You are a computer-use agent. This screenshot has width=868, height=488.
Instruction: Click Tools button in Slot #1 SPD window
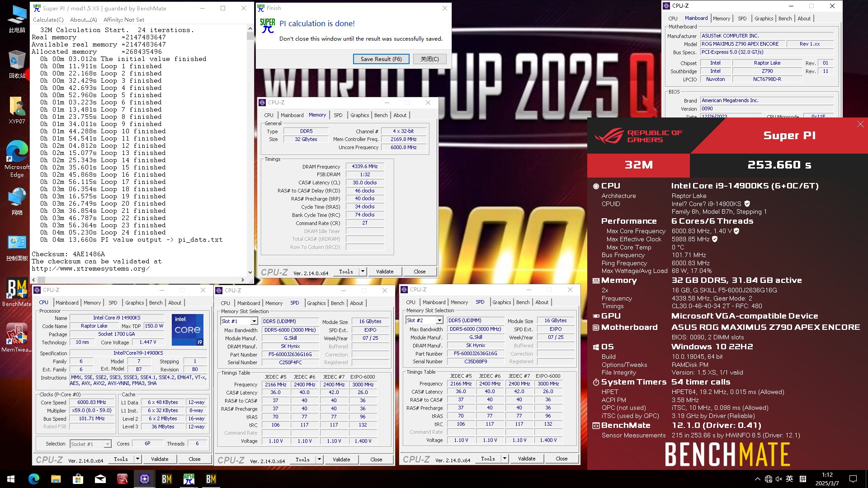(302, 460)
